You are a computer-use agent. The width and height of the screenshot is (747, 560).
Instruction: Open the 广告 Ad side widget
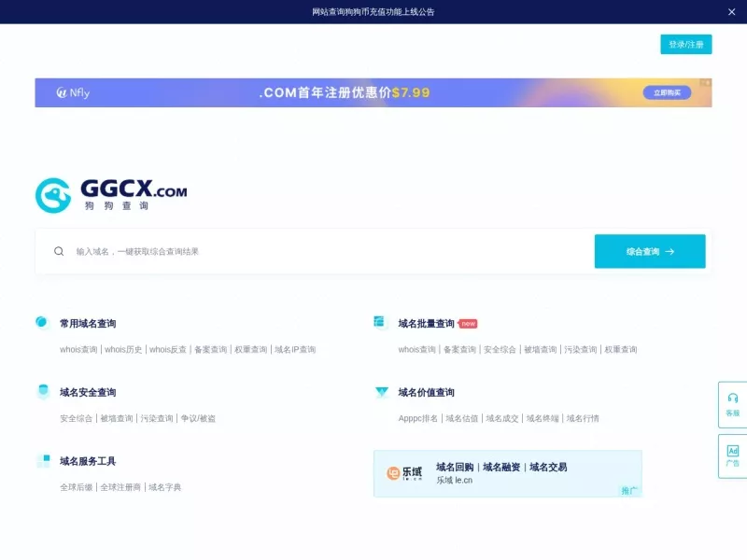[x=733, y=456]
